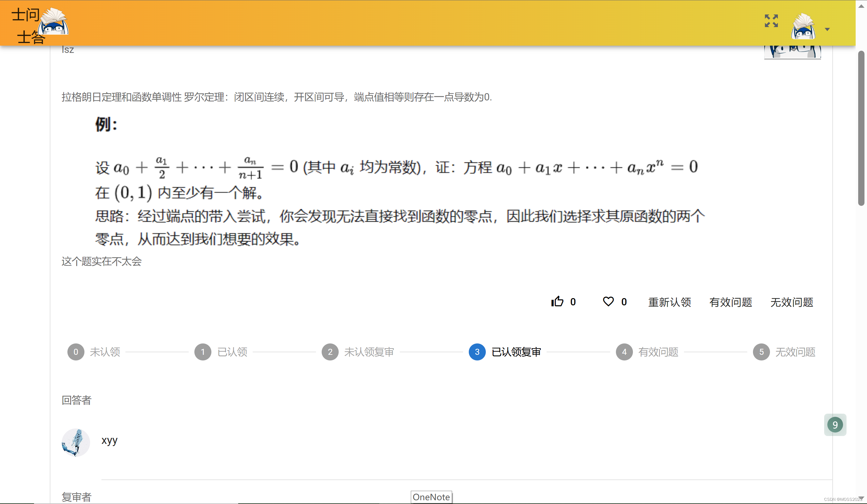This screenshot has height=504, width=867.
Task: Open the account dropdown arrow beside avatar
Action: tap(827, 30)
